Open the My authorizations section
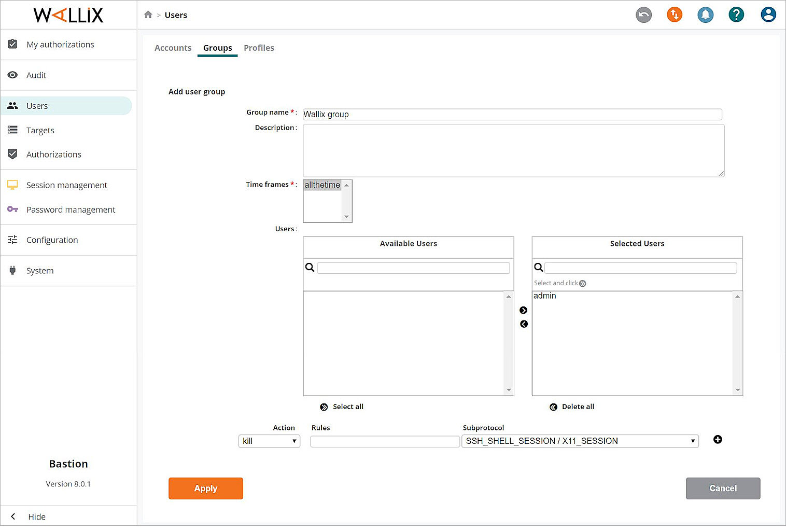 [60, 44]
